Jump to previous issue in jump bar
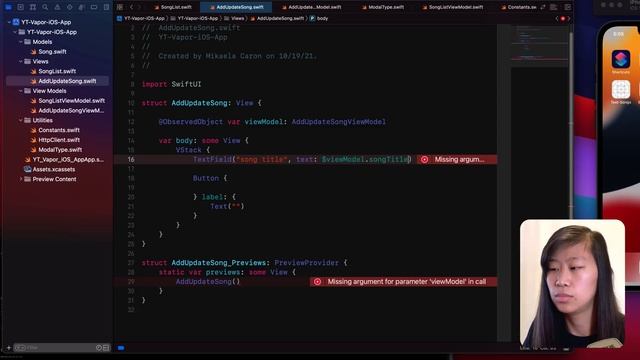The image size is (640, 360). tap(557, 18)
